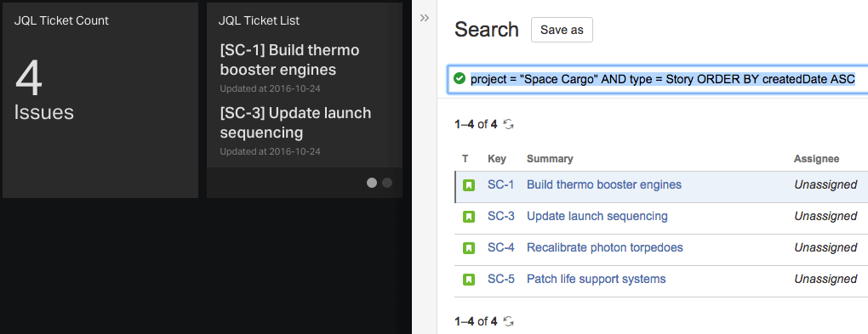Sort by the T column header
Screen dimensions: 868x334
click(x=465, y=159)
